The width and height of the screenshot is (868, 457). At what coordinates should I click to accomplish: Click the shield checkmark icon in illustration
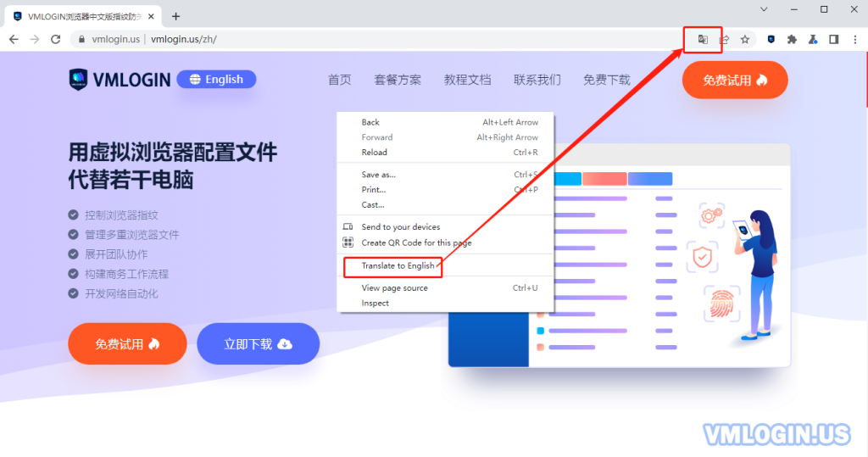click(703, 257)
